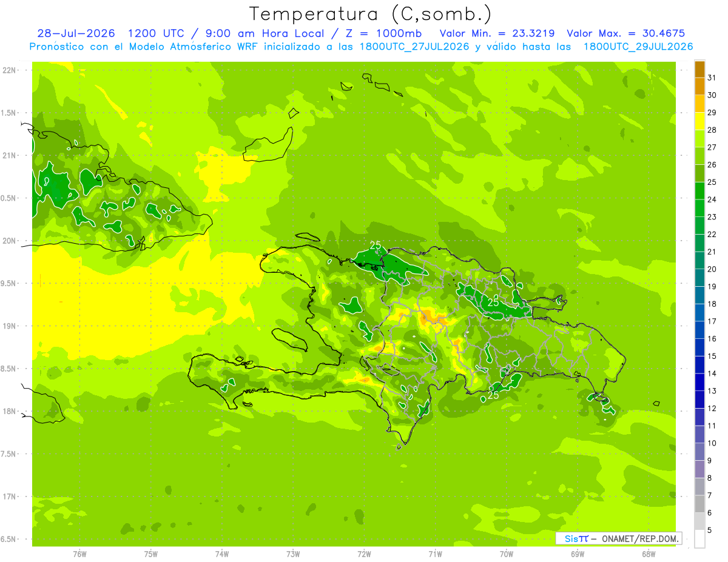The height and width of the screenshot is (562, 728).
Task: Click the Valor Max. = 30.4675 text
Action: coord(626,33)
